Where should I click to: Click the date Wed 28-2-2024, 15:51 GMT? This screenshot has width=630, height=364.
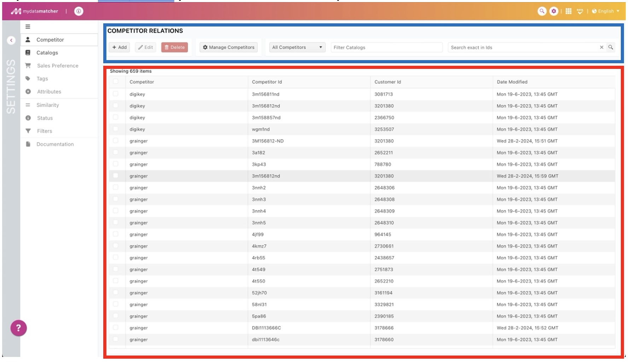[x=527, y=141]
